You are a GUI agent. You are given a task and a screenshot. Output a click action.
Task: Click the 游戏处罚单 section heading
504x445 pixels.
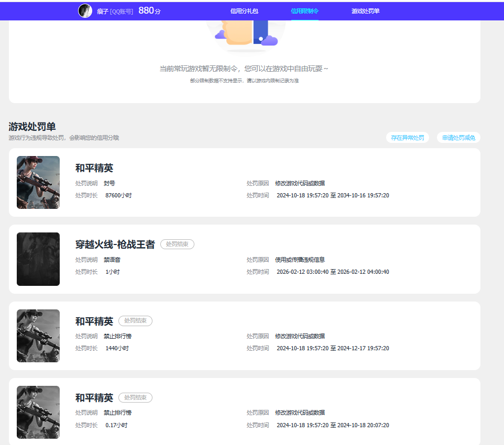pyautogui.click(x=32, y=127)
